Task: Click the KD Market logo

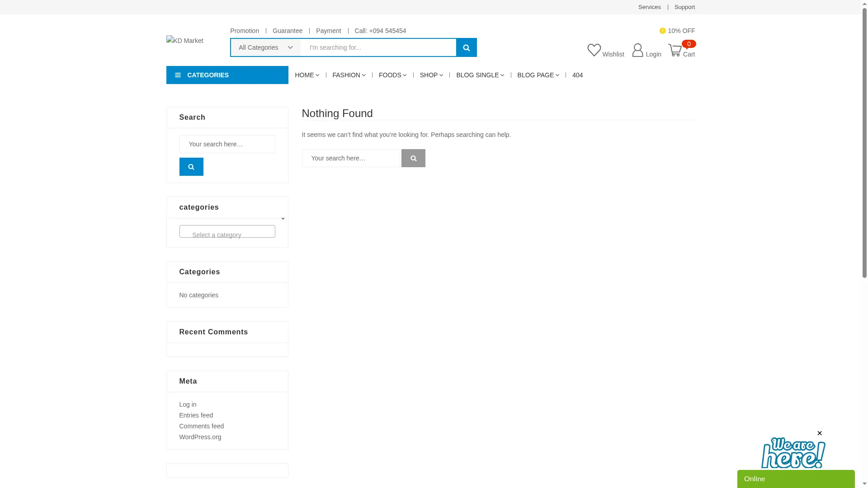Action: [185, 41]
